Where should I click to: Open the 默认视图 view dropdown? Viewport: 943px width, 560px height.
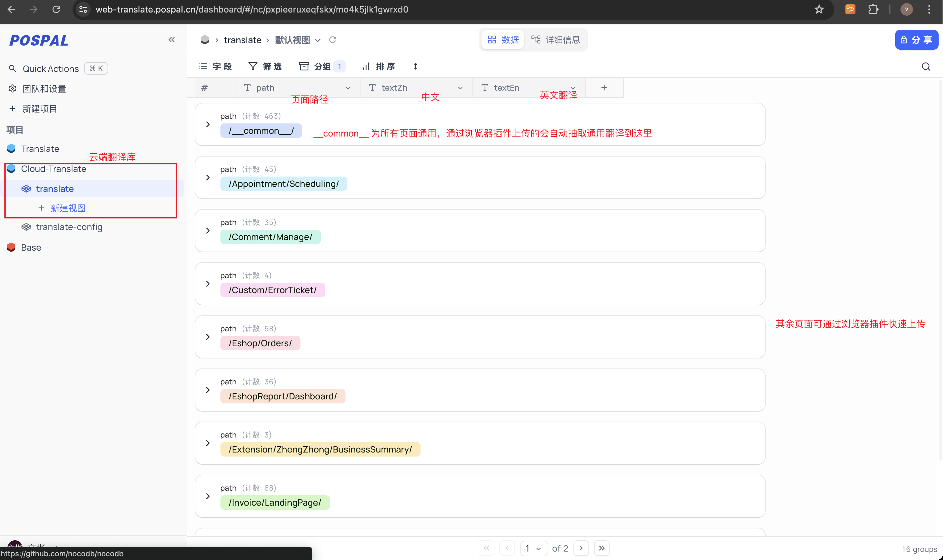point(317,40)
